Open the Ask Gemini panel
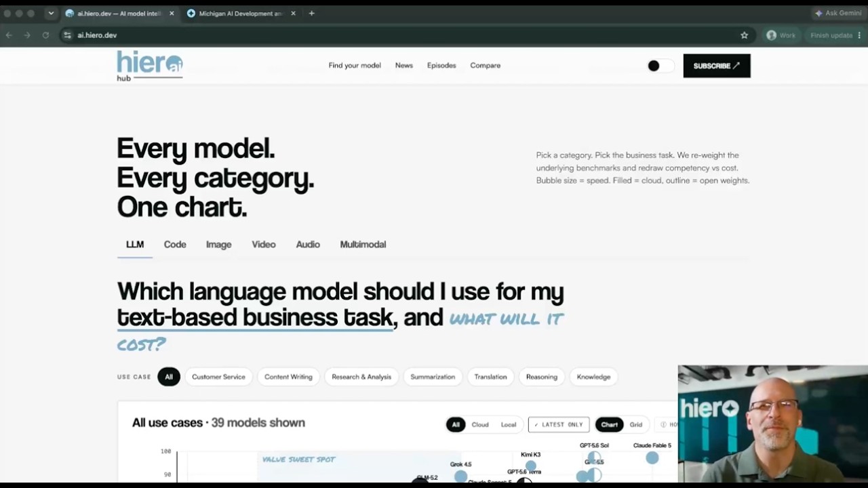This screenshot has width=868, height=488. (838, 14)
